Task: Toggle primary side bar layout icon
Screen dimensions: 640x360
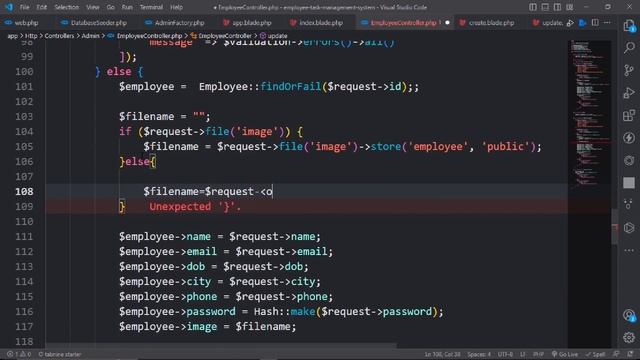Action: pyautogui.click(x=533, y=7)
